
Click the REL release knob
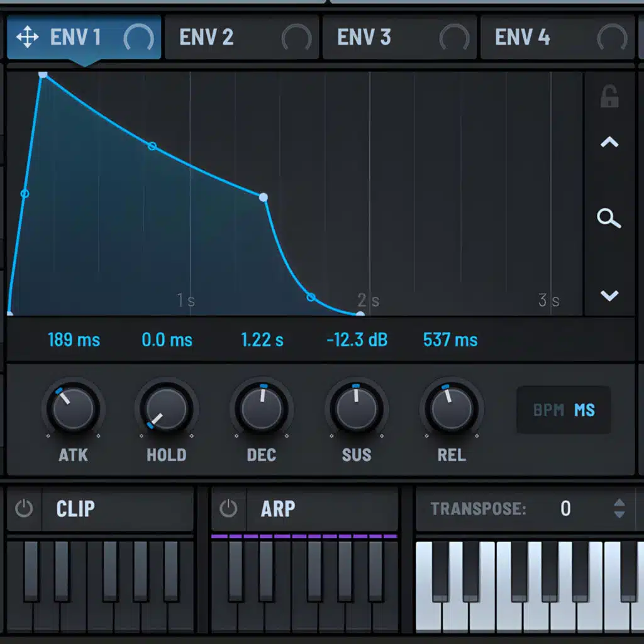point(452,409)
